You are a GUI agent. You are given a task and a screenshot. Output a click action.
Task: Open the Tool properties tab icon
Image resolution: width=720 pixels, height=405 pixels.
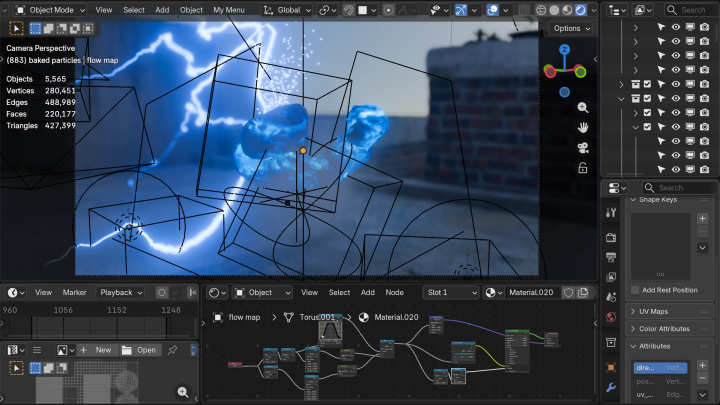tap(611, 212)
